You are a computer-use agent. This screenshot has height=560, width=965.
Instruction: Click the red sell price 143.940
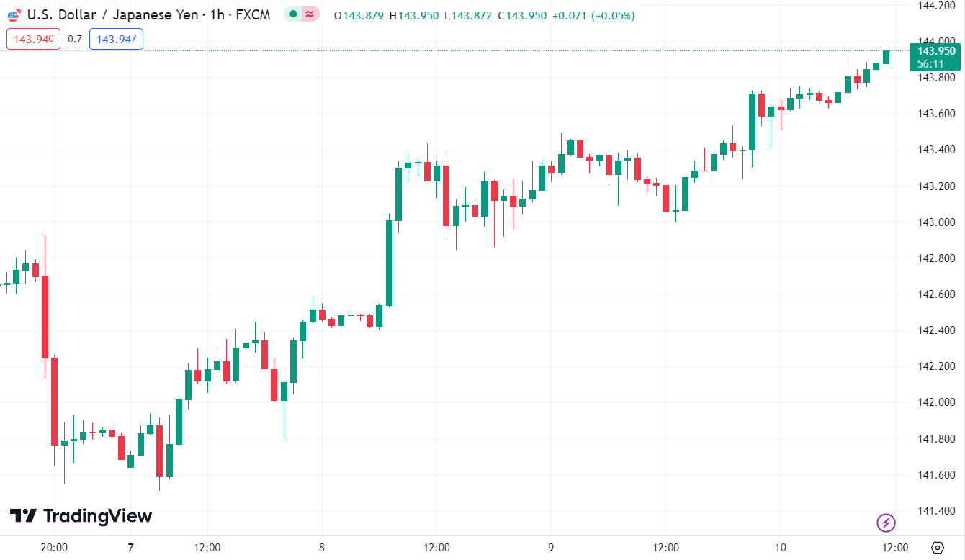tap(34, 39)
